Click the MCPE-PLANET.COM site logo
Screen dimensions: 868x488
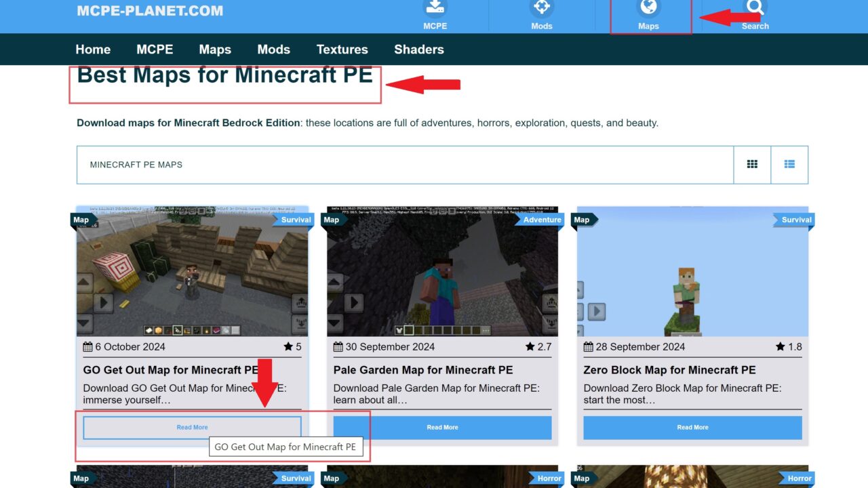pyautogui.click(x=150, y=11)
